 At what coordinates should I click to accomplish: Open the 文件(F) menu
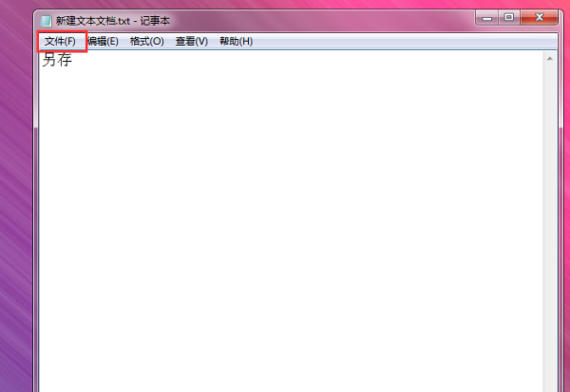[x=60, y=42]
